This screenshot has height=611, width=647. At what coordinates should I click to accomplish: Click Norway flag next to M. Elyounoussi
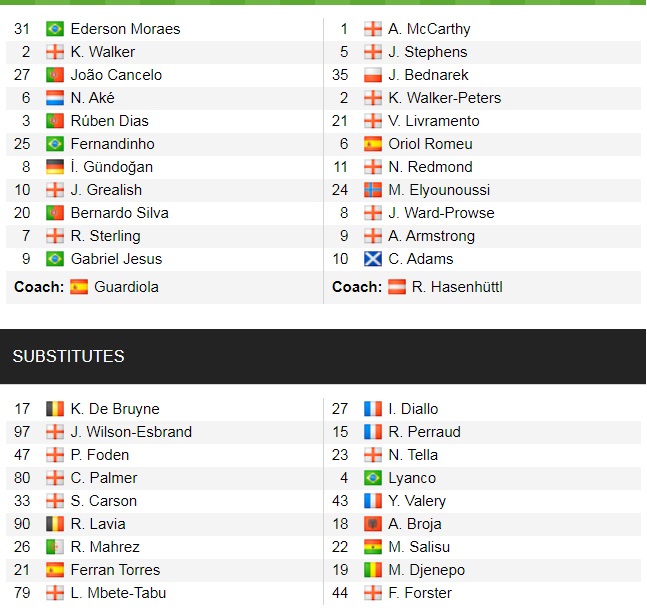373,190
